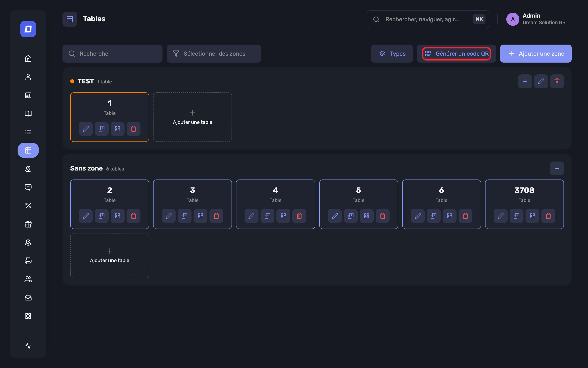Click Ajouter une table in Sans zone

[x=110, y=256]
